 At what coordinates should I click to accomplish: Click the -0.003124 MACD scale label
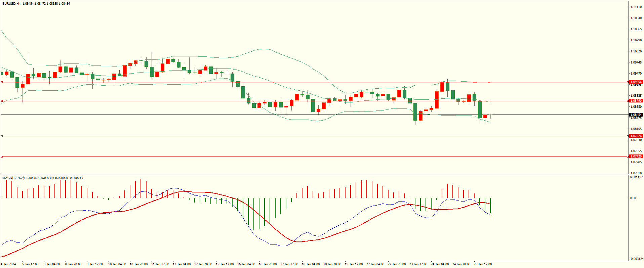[x=636, y=259]
